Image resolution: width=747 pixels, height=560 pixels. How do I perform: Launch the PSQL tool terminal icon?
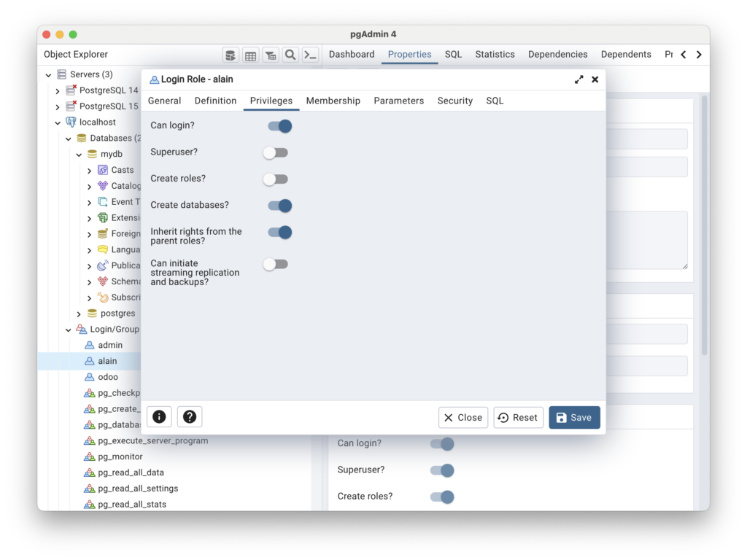point(310,55)
